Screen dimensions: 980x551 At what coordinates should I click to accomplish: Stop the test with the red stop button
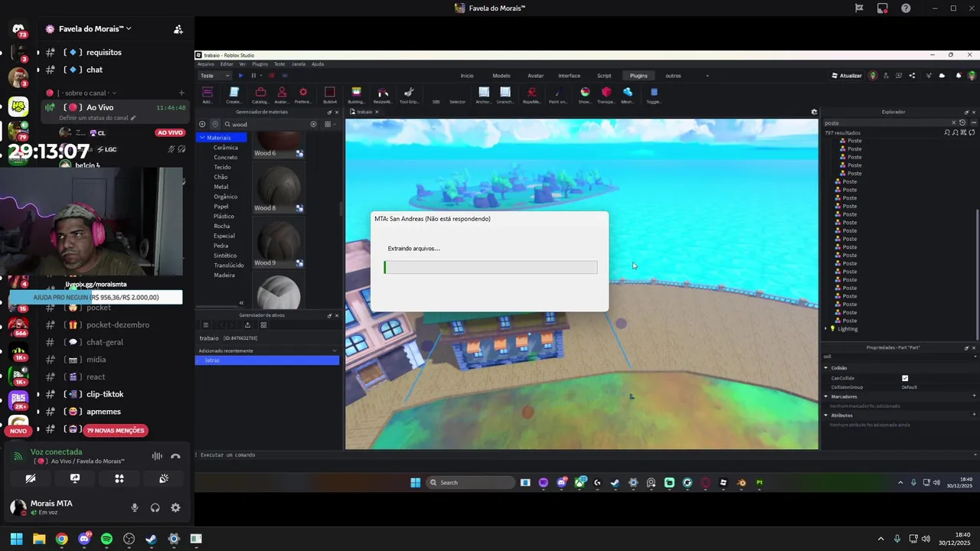pyautogui.click(x=271, y=76)
